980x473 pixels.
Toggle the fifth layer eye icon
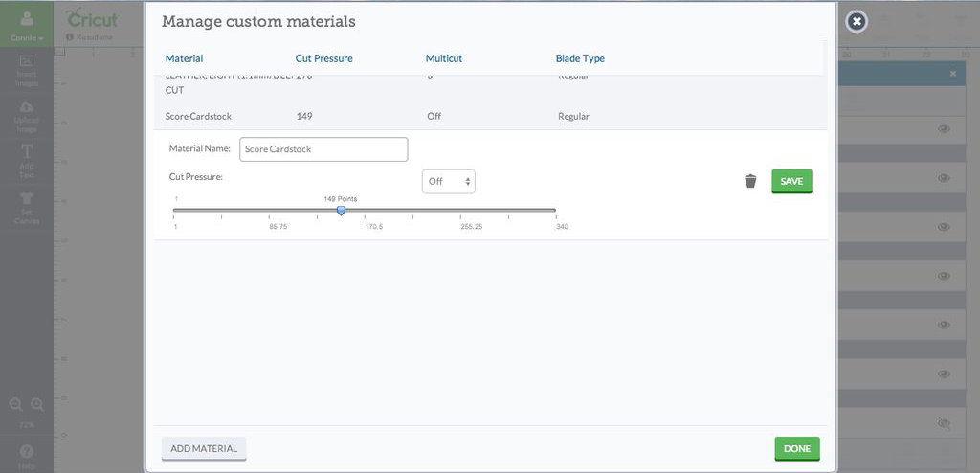(944, 325)
